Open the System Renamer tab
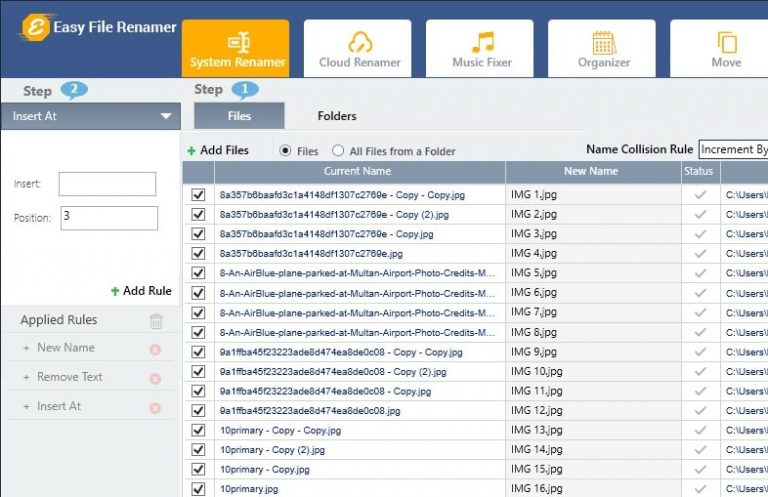 (236, 48)
